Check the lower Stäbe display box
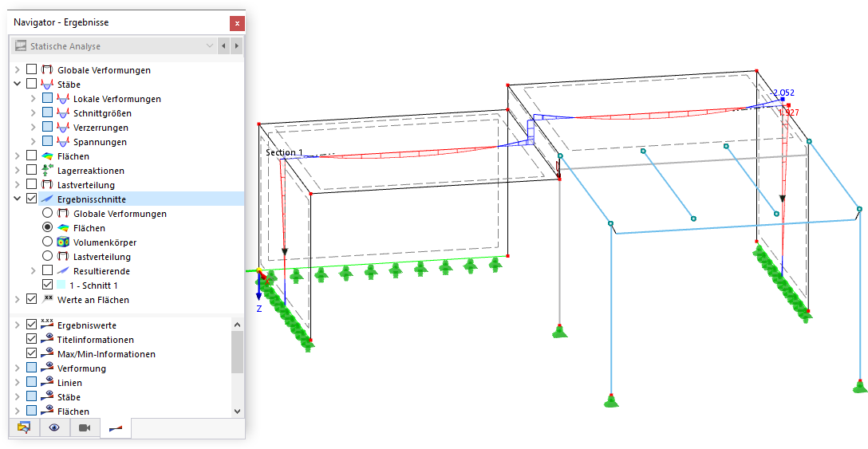 pyautogui.click(x=32, y=397)
